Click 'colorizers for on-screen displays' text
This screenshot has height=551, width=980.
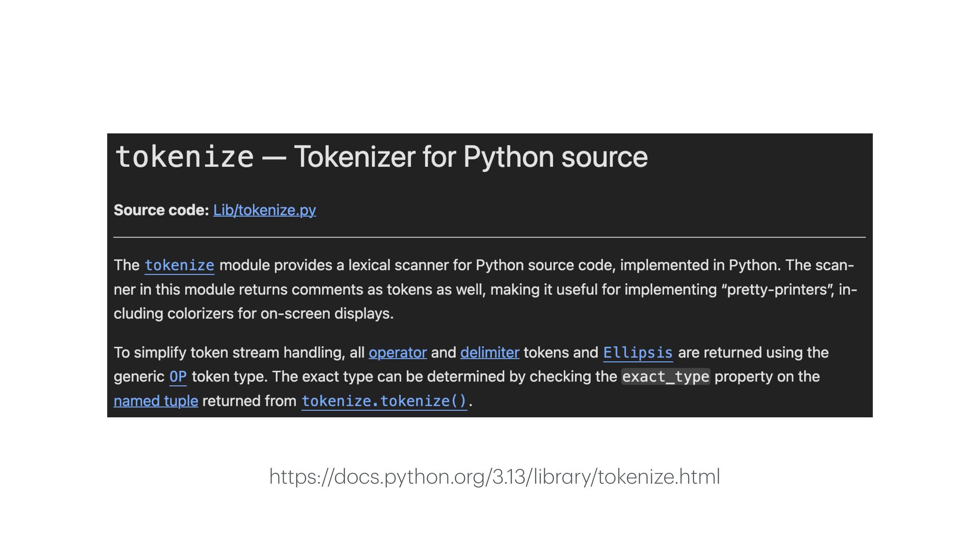[280, 313]
